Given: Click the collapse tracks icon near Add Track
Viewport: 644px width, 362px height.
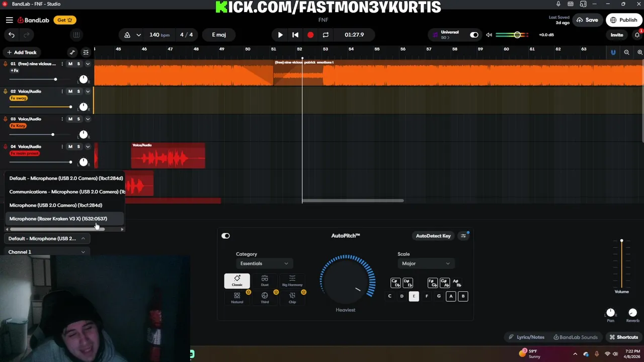Looking at the screenshot, I should coord(86,52).
